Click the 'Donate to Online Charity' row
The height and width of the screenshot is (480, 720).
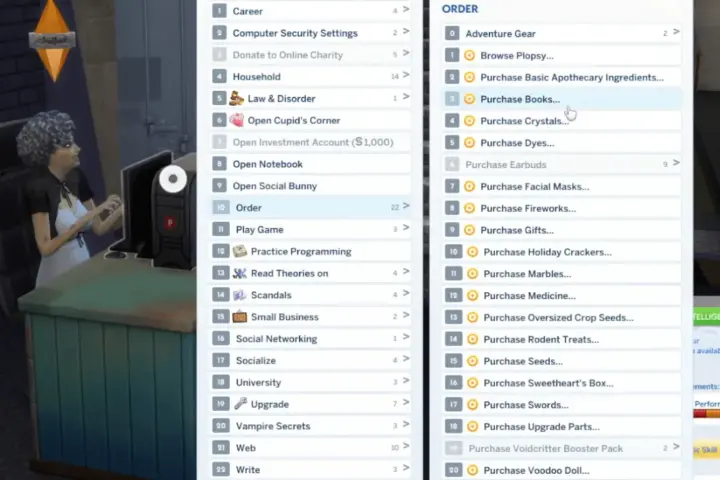pyautogui.click(x=311, y=55)
